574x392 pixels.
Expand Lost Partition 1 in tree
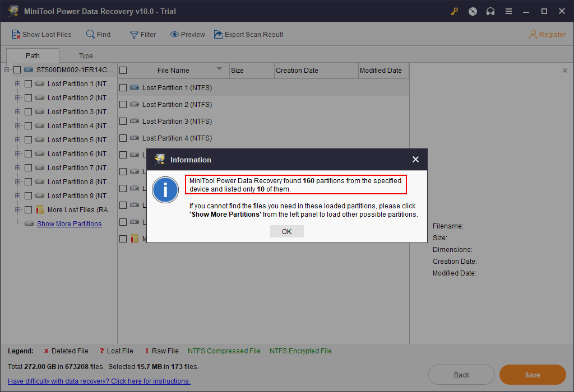tap(17, 84)
